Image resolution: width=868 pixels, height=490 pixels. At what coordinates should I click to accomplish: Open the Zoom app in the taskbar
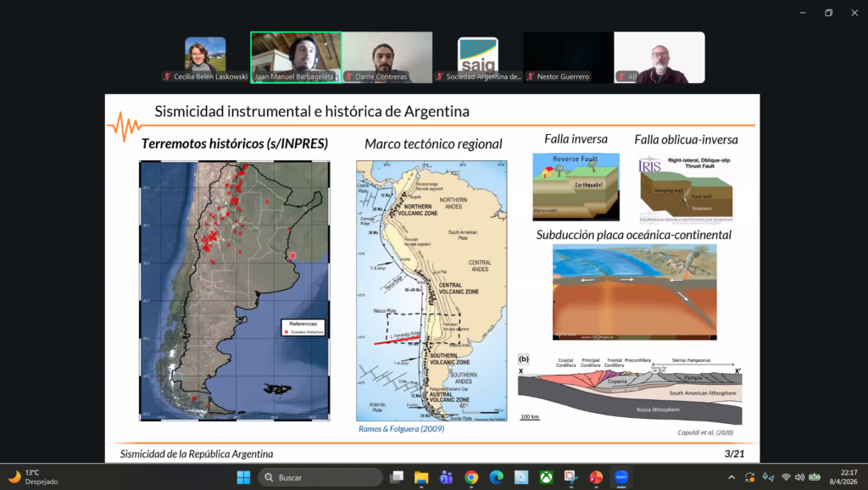(x=620, y=477)
